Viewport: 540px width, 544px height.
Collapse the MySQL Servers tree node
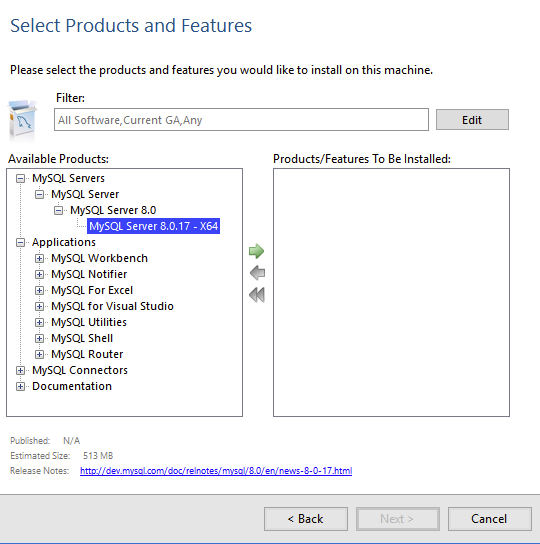click(20, 178)
